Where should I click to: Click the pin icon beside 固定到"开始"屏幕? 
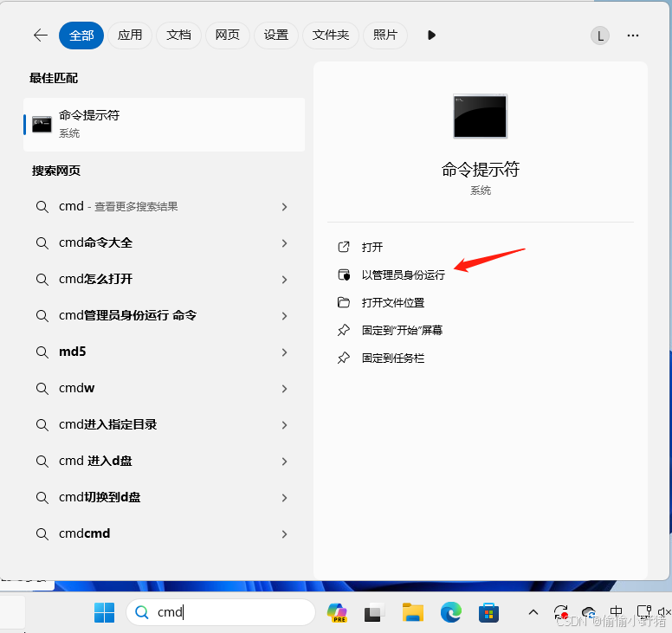coord(344,331)
